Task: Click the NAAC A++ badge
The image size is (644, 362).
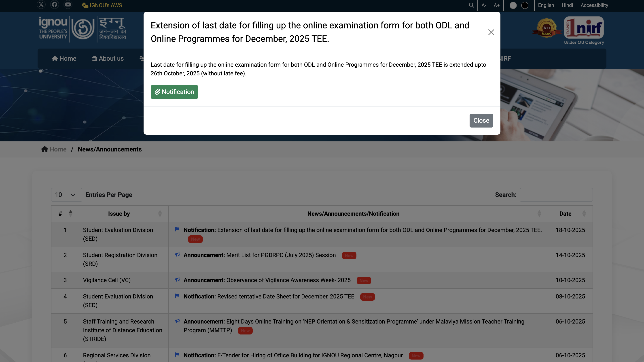Action: [547, 28]
